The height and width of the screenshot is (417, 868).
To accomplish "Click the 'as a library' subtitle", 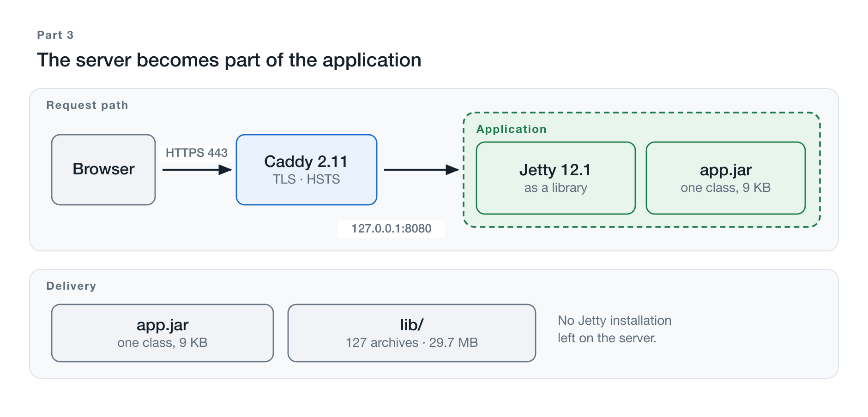I will pos(556,188).
